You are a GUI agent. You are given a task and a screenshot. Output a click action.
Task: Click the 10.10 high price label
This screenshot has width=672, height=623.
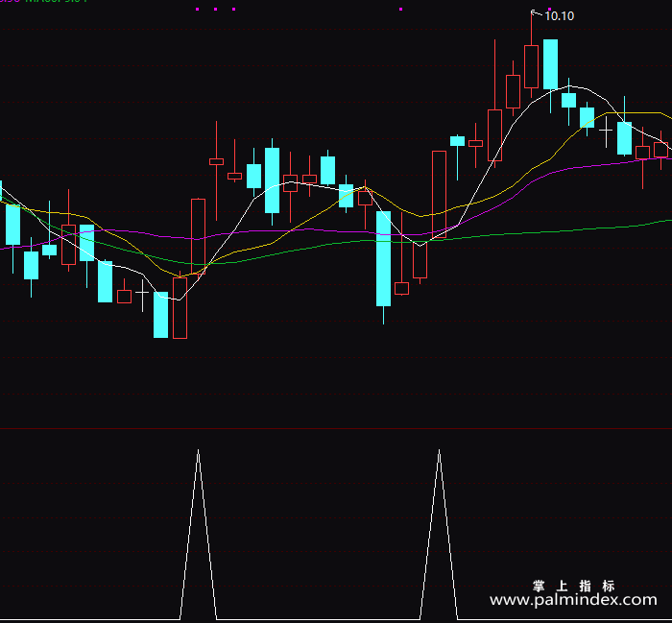tap(559, 16)
